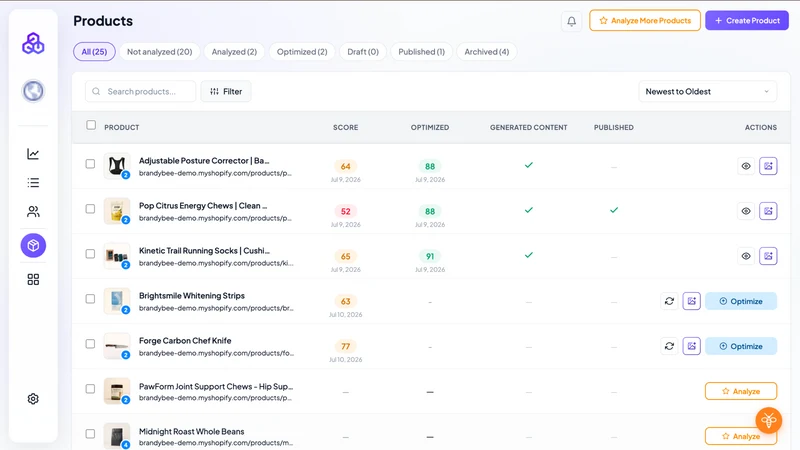Click the Kinetic Trail Running Socks thumbnail
The height and width of the screenshot is (450, 800).
(117, 256)
